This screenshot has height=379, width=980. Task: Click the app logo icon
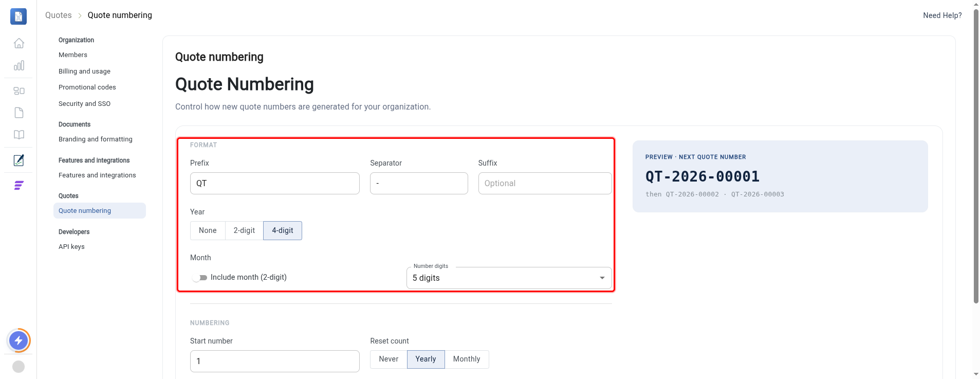click(x=19, y=16)
